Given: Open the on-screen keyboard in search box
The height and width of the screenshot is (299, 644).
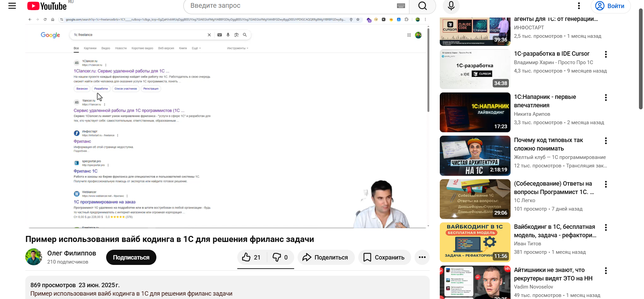Looking at the screenshot, I should click(401, 6).
